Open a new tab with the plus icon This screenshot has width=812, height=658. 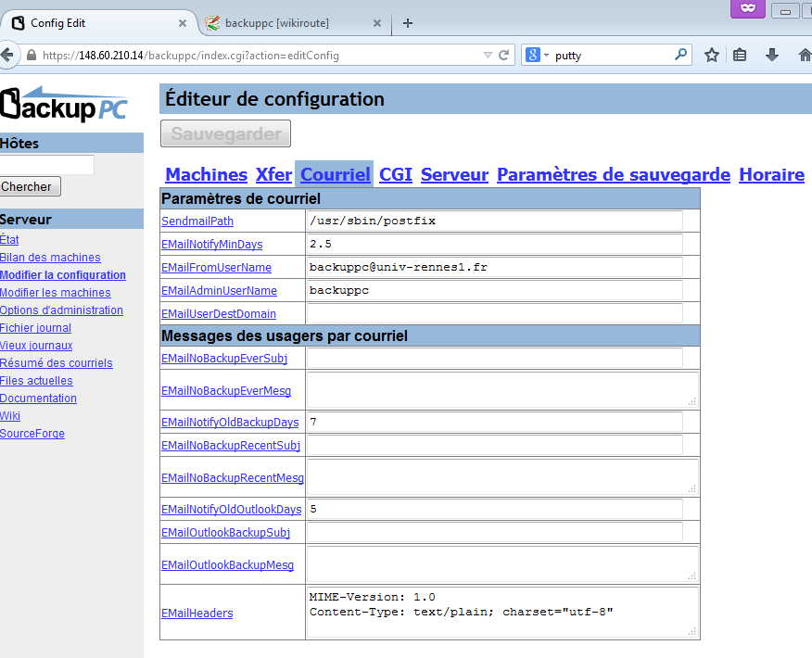click(x=408, y=23)
